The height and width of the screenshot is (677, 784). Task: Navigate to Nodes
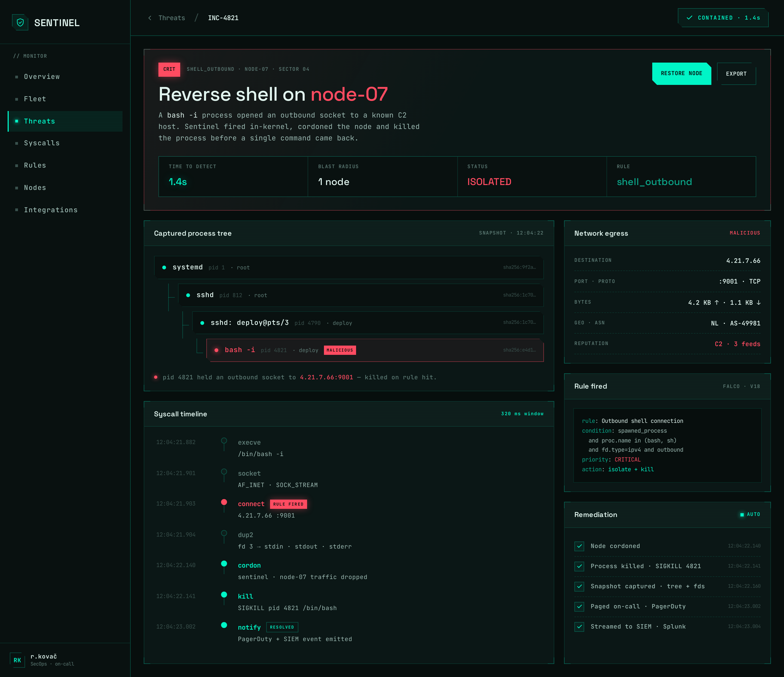[x=65, y=187]
